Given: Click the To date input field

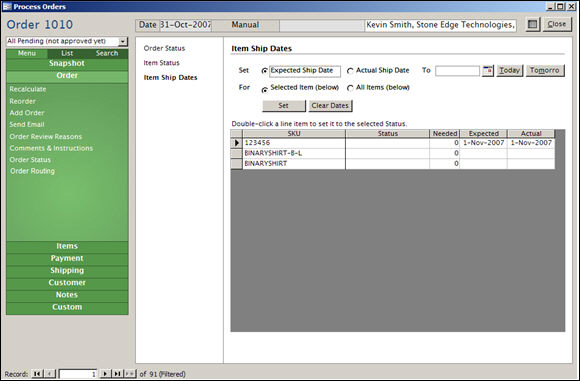Looking at the screenshot, I should point(457,71).
